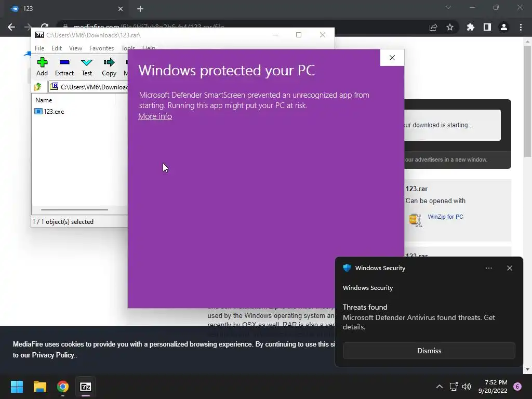532x399 pixels.
Task: Click the 7-Zip window title bar icon
Action: (x=39, y=35)
